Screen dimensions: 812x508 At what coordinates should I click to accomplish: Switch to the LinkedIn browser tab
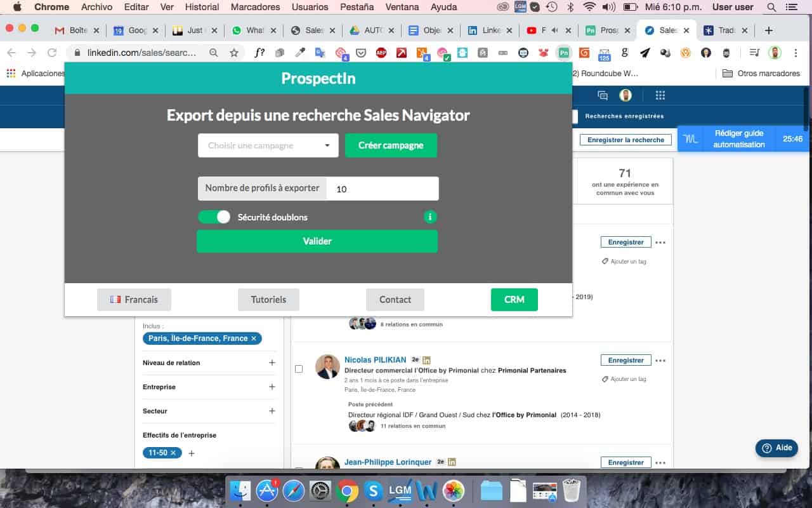tap(488, 30)
